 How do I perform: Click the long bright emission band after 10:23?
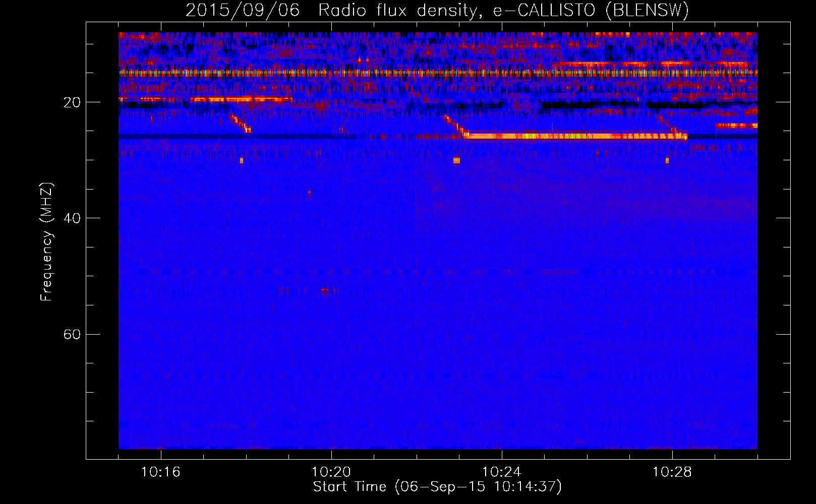[x=575, y=136]
